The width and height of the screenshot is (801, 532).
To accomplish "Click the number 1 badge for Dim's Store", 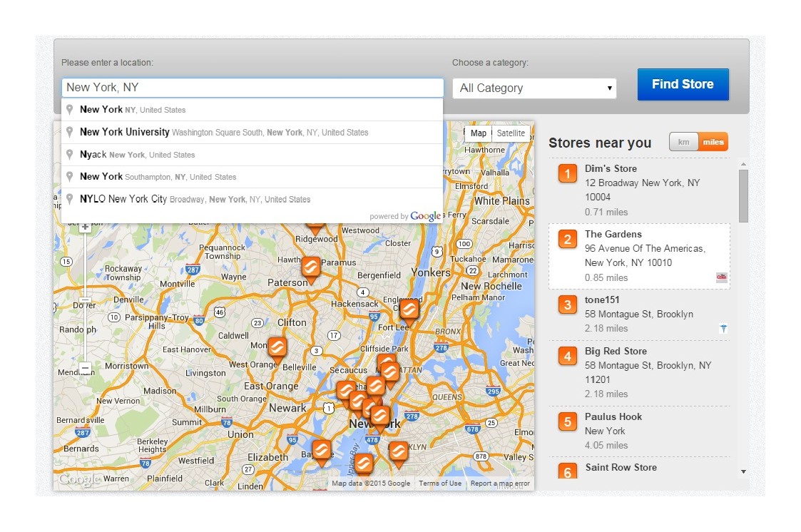I will [567, 173].
